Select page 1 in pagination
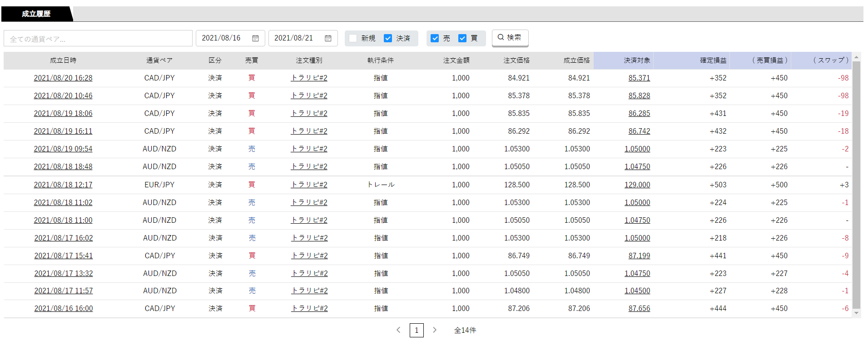The width and height of the screenshot is (868, 341). tap(417, 330)
